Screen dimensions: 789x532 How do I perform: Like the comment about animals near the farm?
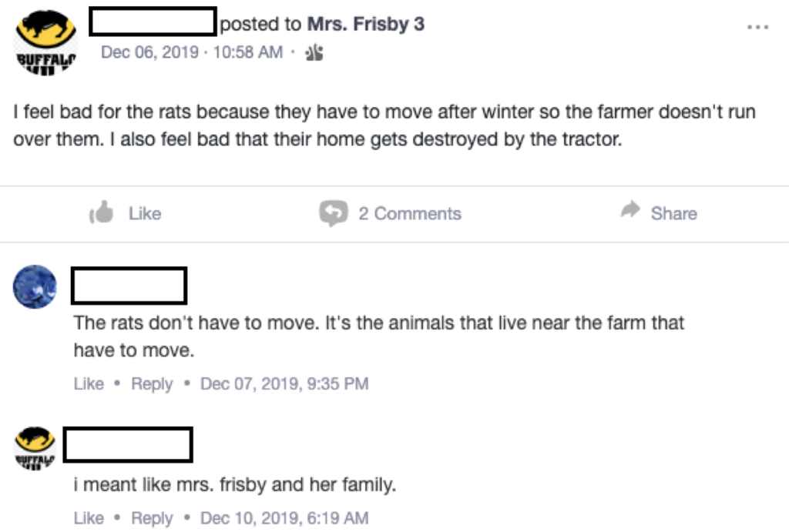(x=89, y=383)
